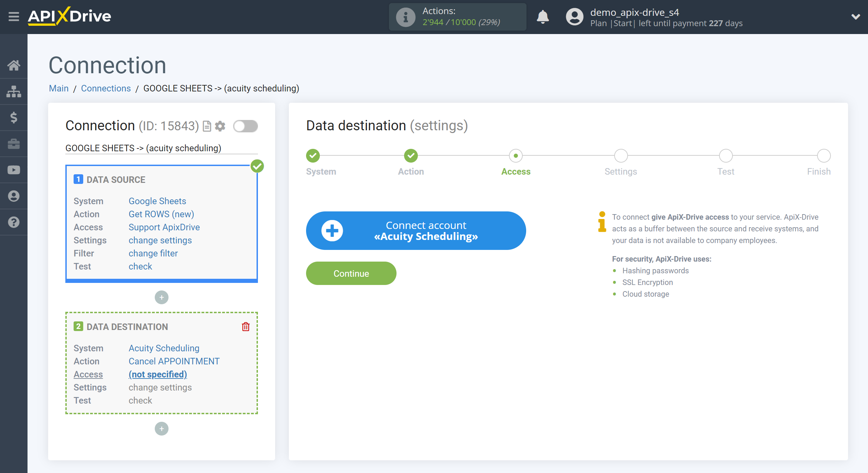Screen dimensions: 868x473
Task: Open the help question-mark sidebar icon
Action: click(x=14, y=222)
